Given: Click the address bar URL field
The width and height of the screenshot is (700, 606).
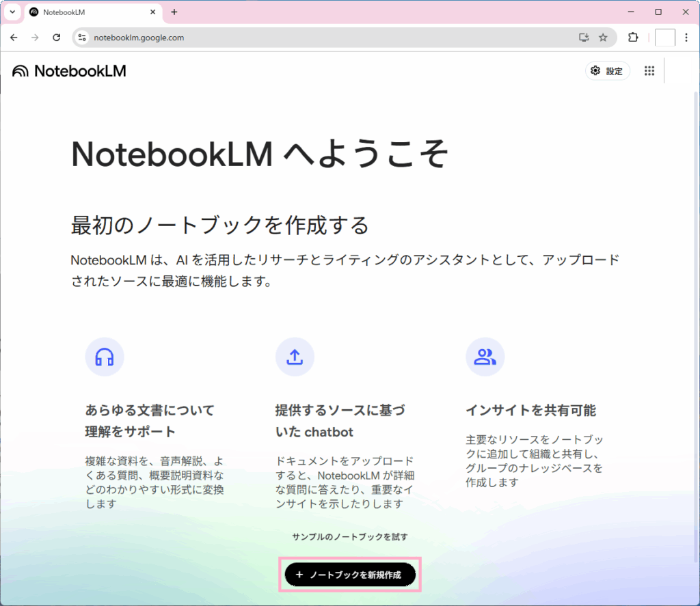Looking at the screenshot, I should pos(328,38).
